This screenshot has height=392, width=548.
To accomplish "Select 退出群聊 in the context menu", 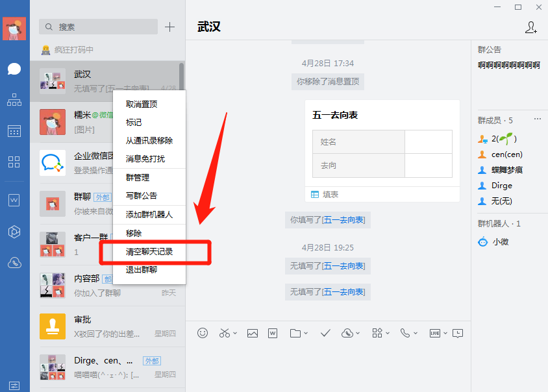I will [x=149, y=270].
